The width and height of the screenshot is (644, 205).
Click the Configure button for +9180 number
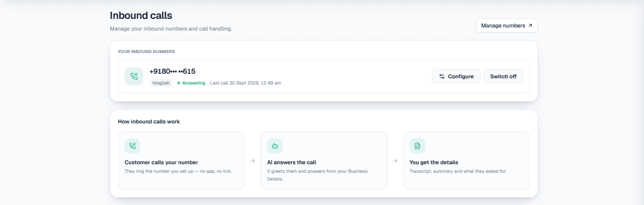[x=456, y=76]
